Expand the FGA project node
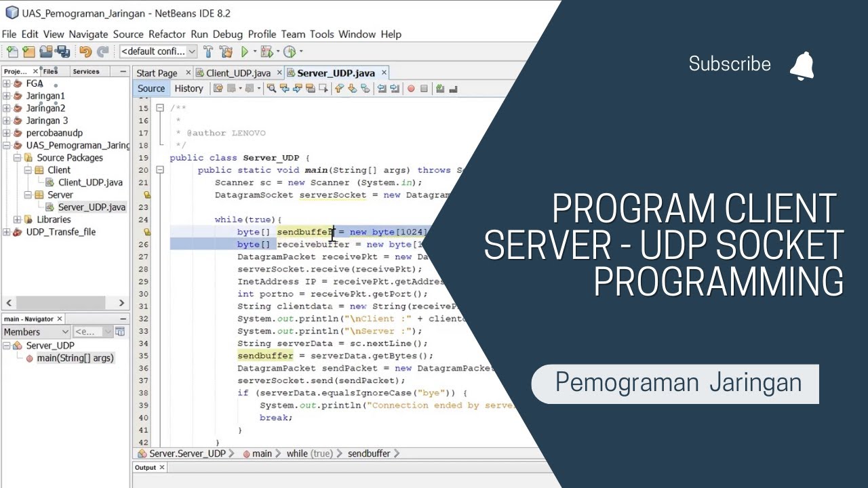 pyautogui.click(x=6, y=83)
